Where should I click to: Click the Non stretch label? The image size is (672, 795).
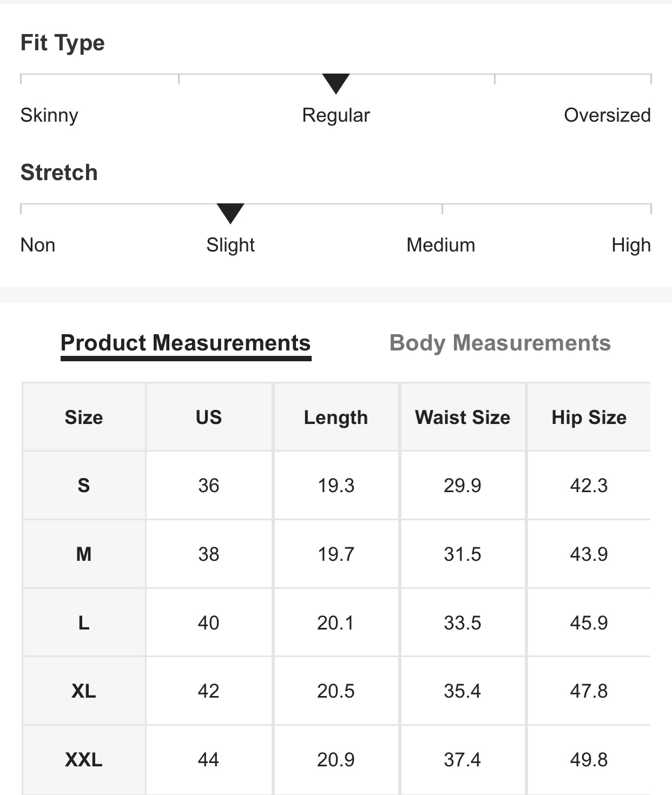(38, 245)
